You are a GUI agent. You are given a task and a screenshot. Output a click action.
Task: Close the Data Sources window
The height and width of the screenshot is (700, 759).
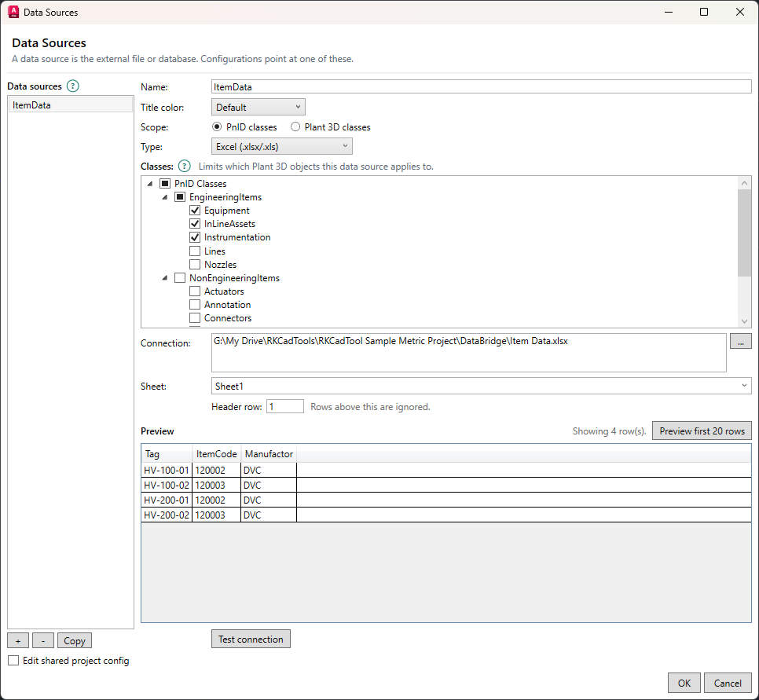[740, 12]
